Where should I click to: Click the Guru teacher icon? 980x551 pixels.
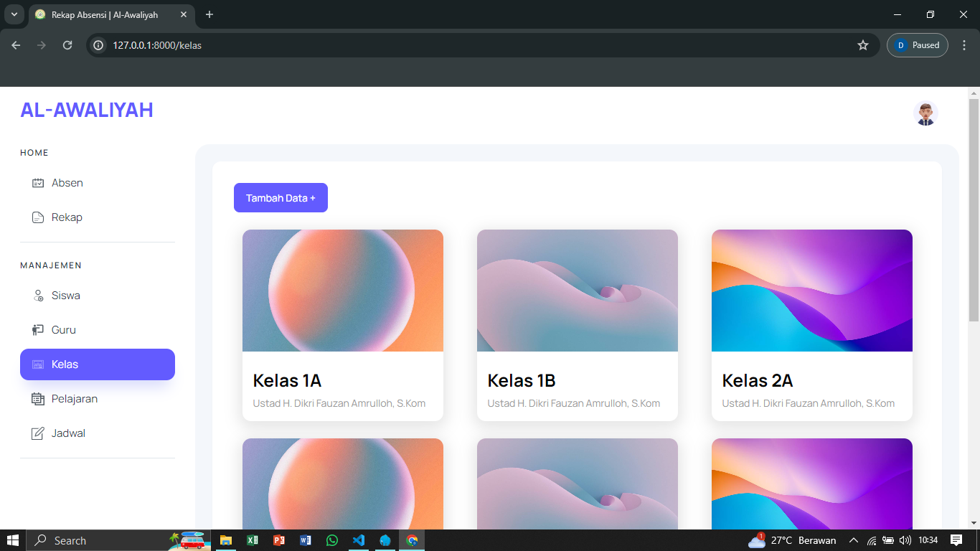coord(38,330)
